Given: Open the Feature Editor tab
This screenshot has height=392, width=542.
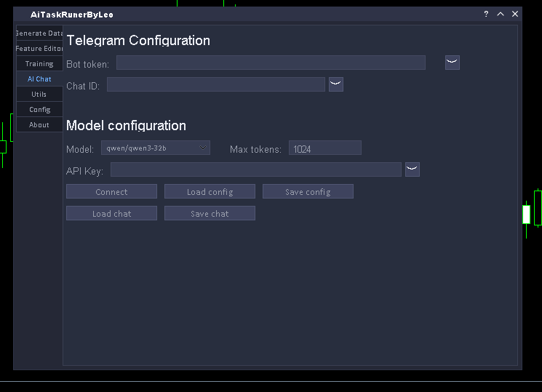Looking at the screenshot, I should point(39,49).
